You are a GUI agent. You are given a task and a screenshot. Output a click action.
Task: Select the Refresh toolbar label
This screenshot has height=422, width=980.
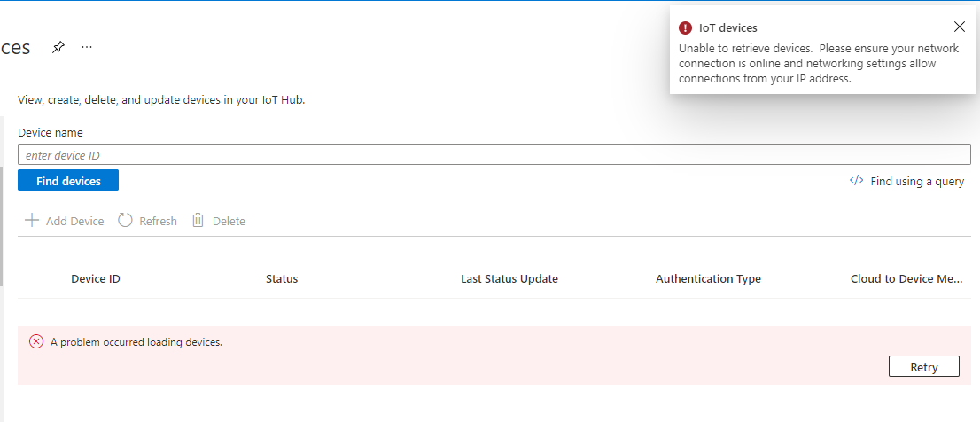coord(158,221)
